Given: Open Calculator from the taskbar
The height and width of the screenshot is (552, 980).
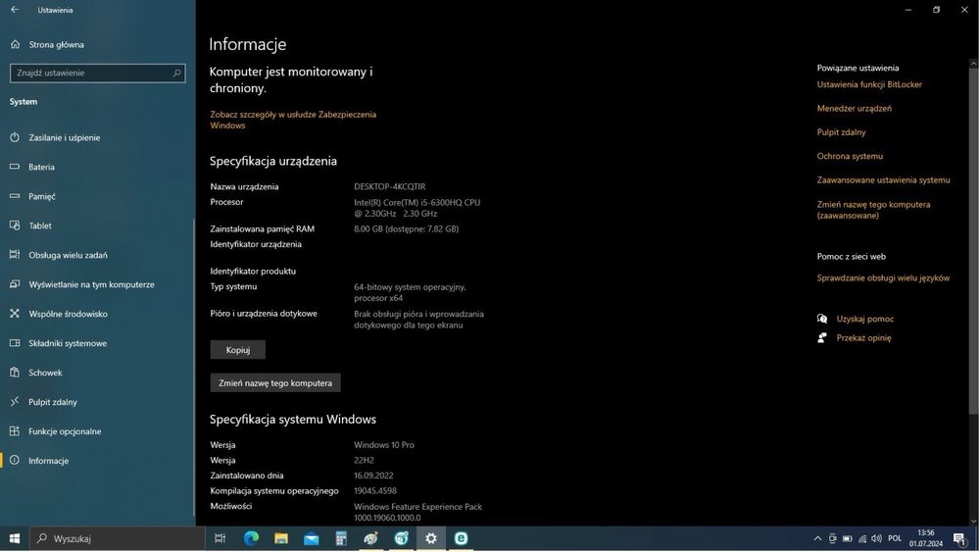Looking at the screenshot, I should [341, 538].
